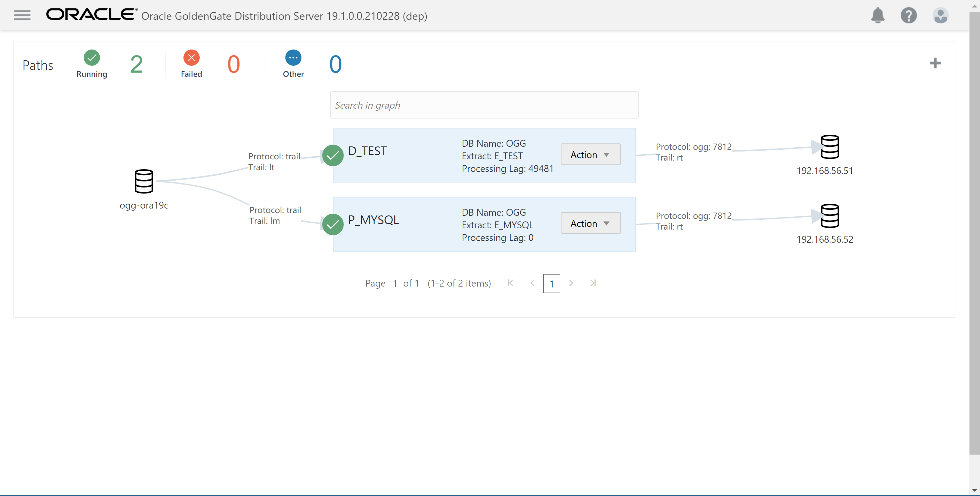Click the running count 2
This screenshot has height=496, width=980.
pos(136,64)
